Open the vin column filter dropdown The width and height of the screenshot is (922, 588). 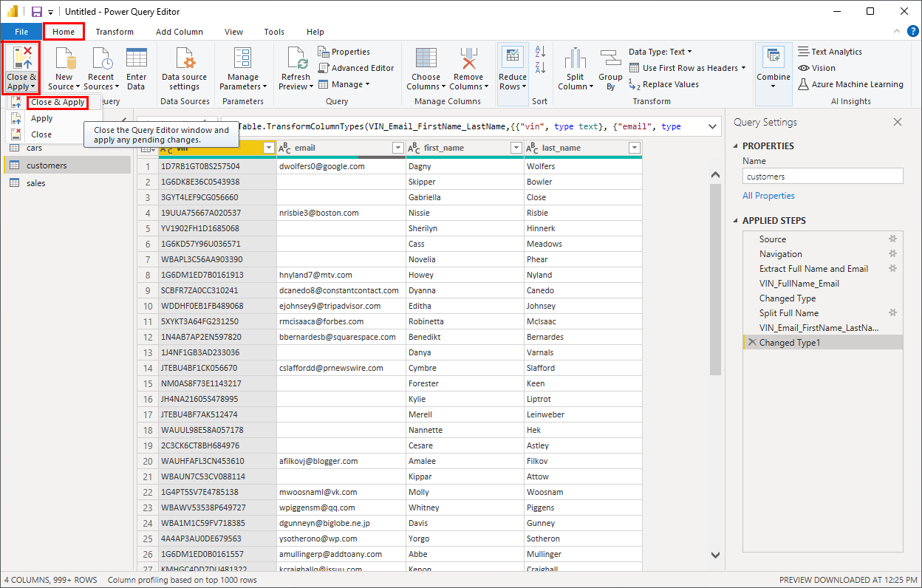(x=269, y=148)
